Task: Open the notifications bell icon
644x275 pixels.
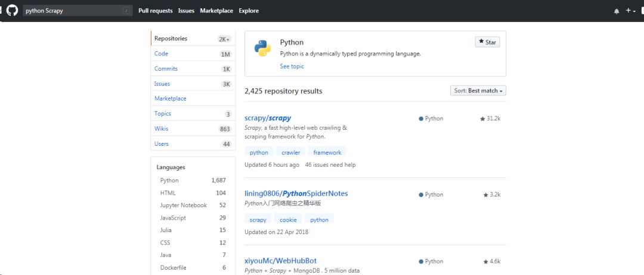Action: pos(617,11)
